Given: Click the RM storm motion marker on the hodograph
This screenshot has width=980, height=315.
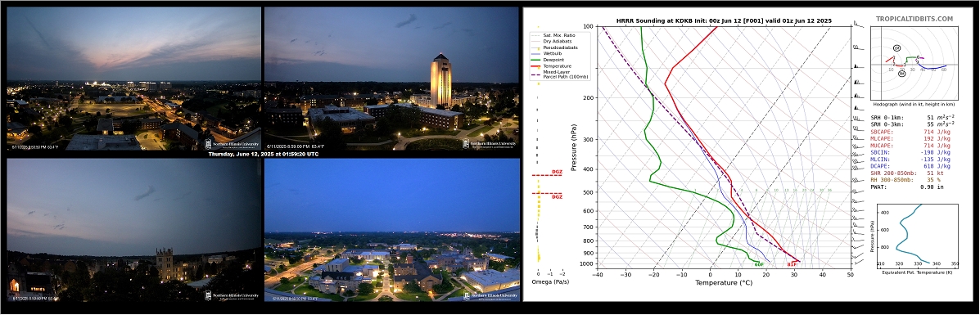Looking at the screenshot, I should pos(902,73).
